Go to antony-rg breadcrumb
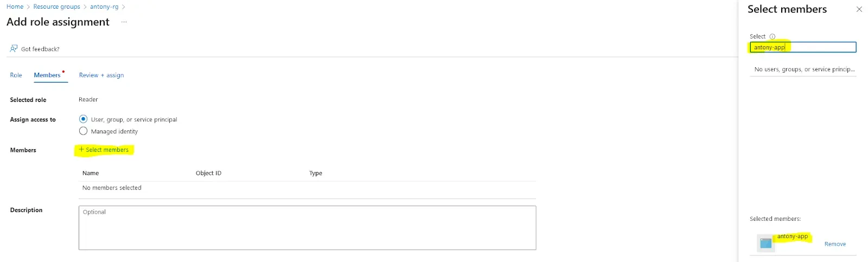This screenshot has width=868, height=262. tap(104, 7)
